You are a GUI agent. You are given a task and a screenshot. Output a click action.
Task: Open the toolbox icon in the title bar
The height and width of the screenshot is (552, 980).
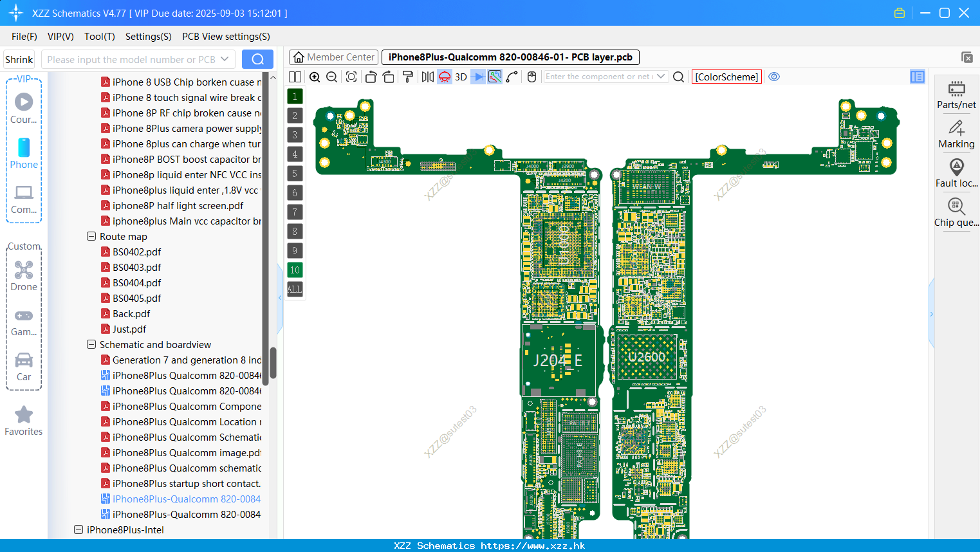[900, 13]
